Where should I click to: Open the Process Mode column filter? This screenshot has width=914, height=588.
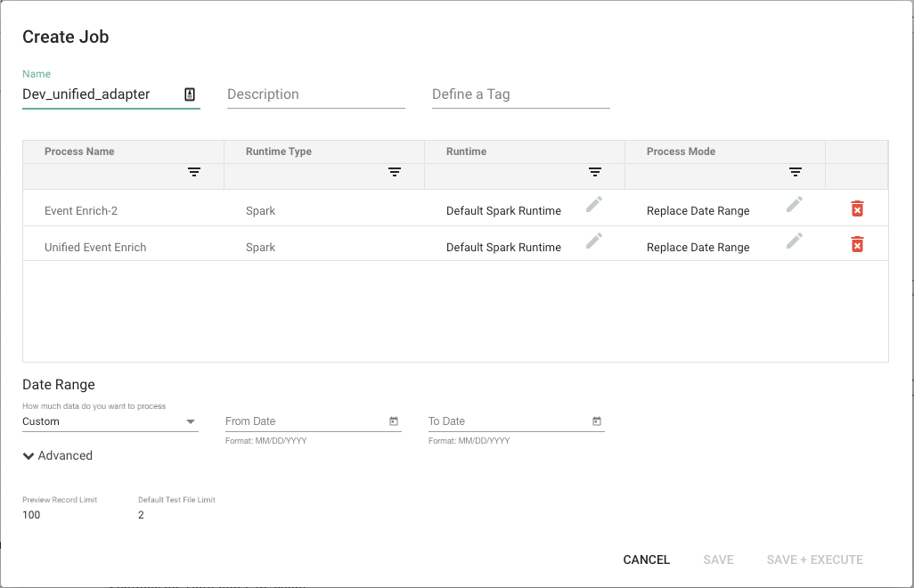[796, 173]
